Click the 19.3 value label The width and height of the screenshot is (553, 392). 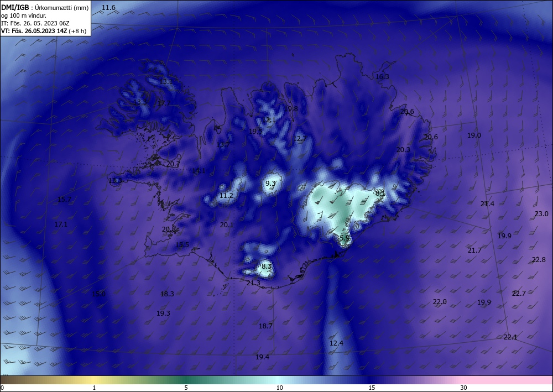pos(163,313)
